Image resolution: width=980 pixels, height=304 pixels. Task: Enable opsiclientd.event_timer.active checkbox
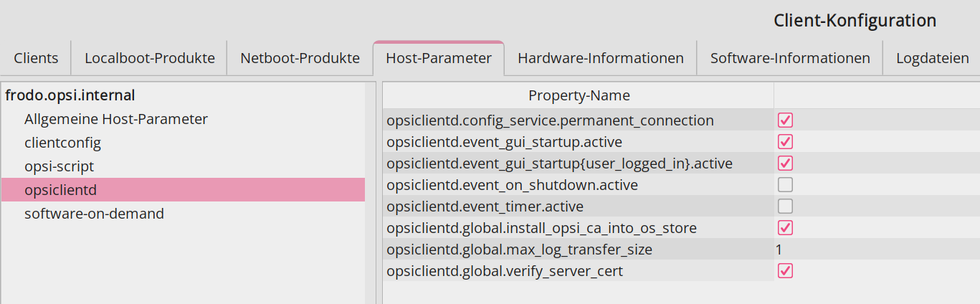(x=785, y=206)
